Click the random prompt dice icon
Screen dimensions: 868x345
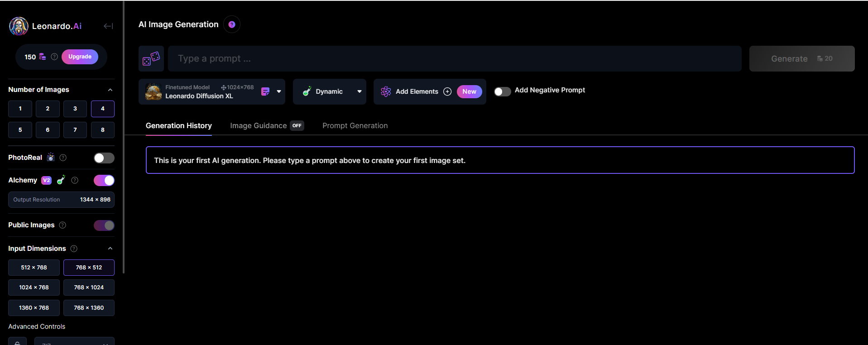tap(151, 58)
